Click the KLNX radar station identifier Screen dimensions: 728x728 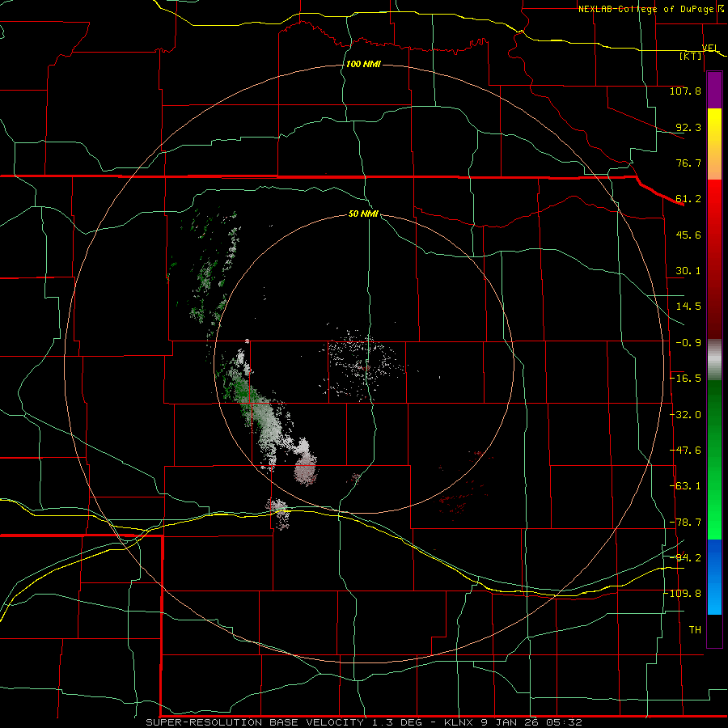[460, 722]
